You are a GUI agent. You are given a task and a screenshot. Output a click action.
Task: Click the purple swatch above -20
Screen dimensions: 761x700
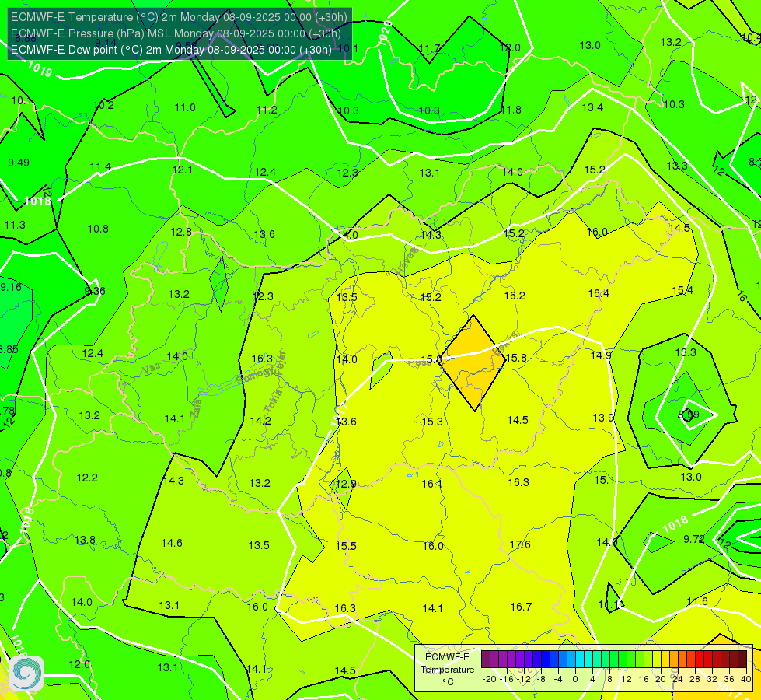pos(486,660)
